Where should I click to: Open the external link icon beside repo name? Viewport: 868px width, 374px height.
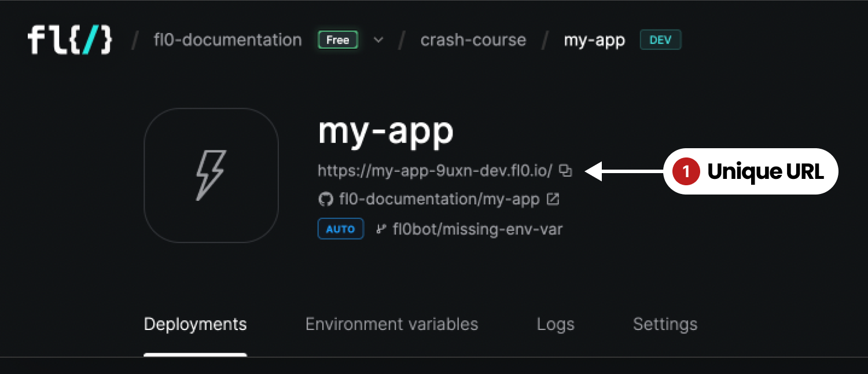(x=553, y=200)
